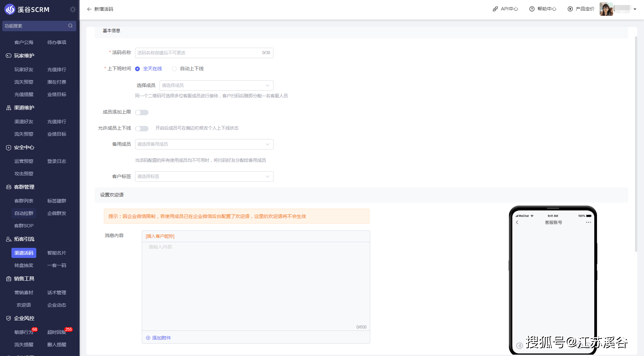The height and width of the screenshot is (356, 644).
Task: Toggle the theme sun icon
Action: pyautogui.click(x=73, y=9)
